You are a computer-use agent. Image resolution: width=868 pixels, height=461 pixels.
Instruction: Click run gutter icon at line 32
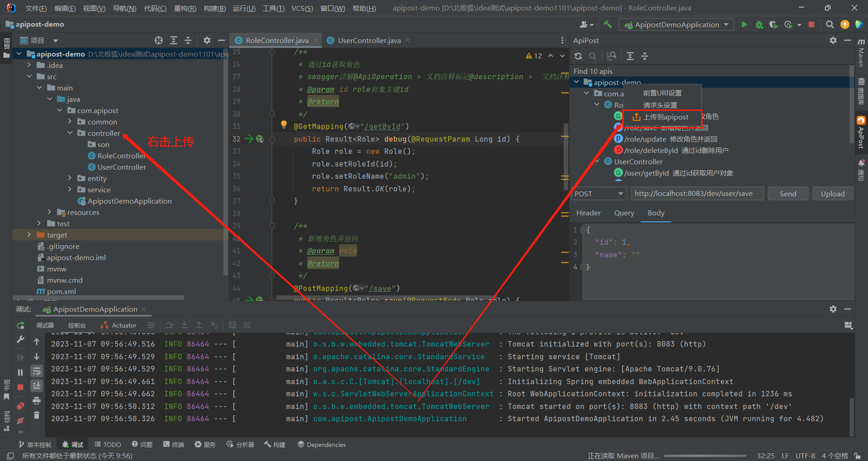click(249, 139)
